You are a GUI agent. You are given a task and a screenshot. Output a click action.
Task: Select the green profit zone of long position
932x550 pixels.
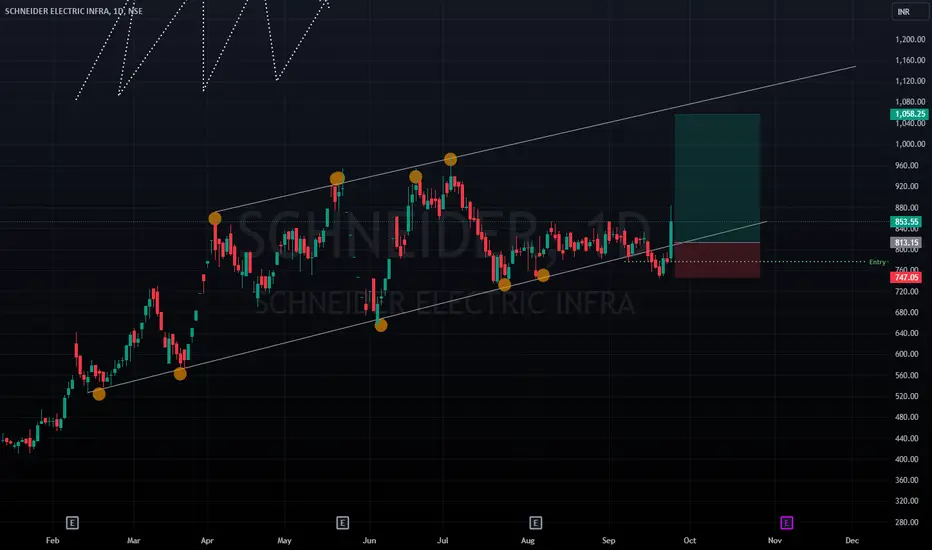717,178
